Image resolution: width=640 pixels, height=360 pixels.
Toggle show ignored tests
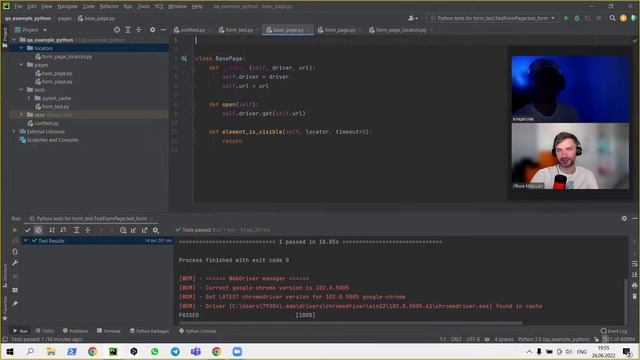coord(38,230)
